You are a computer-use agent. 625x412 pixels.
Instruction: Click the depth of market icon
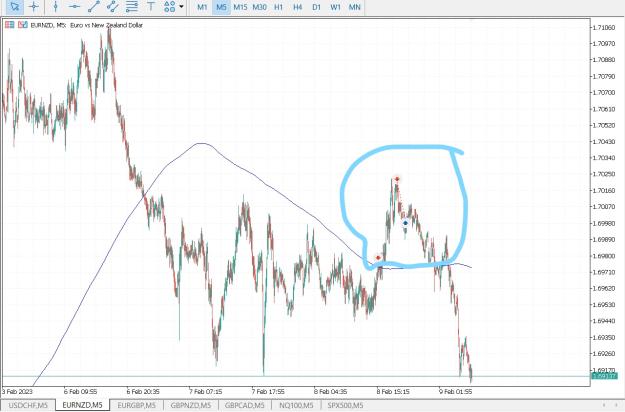(23, 25)
